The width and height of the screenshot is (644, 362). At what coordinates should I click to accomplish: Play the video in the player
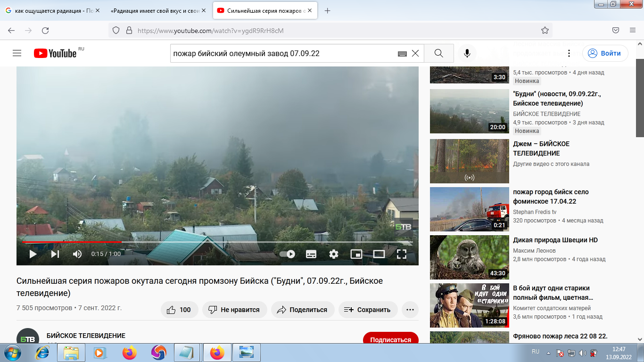tap(33, 254)
